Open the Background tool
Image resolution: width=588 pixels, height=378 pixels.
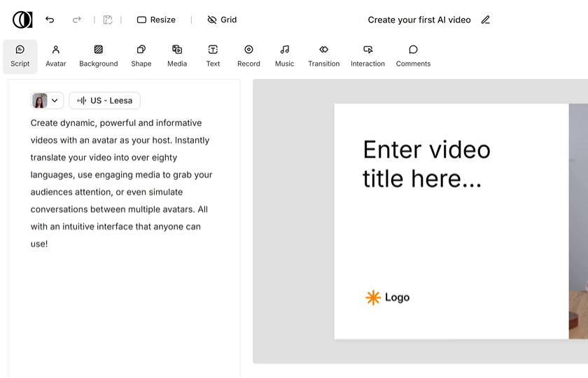coord(98,56)
